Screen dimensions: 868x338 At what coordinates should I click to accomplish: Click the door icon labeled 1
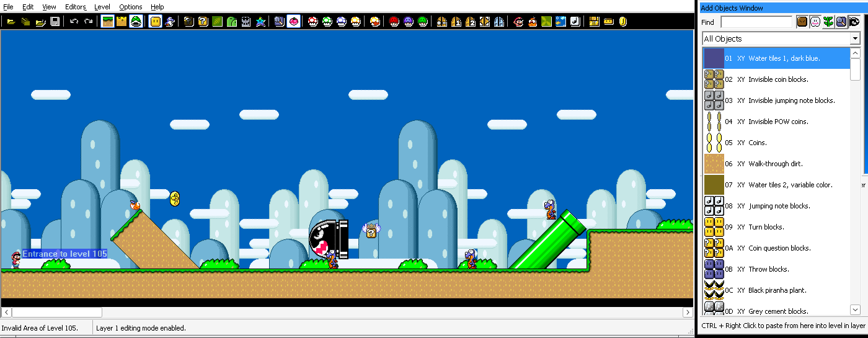point(456,22)
